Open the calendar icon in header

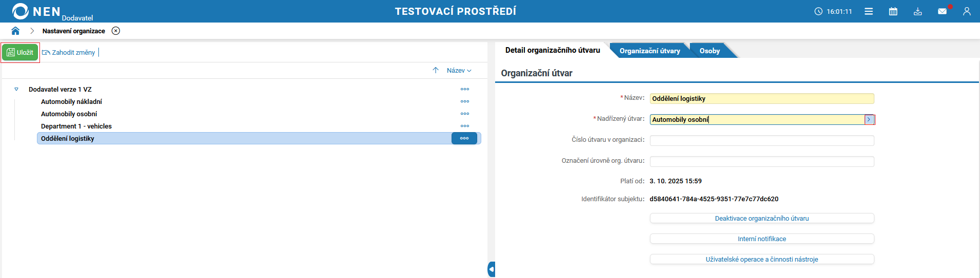[x=893, y=11]
